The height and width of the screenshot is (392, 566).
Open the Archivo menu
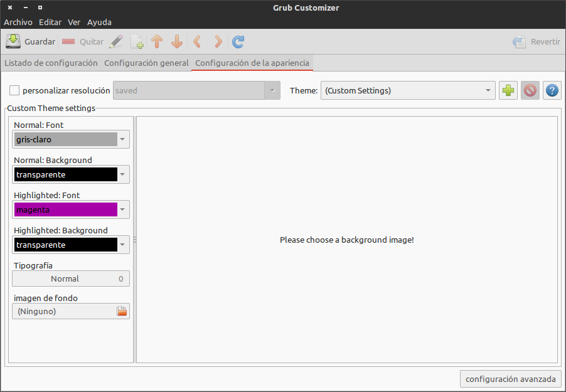[18, 22]
